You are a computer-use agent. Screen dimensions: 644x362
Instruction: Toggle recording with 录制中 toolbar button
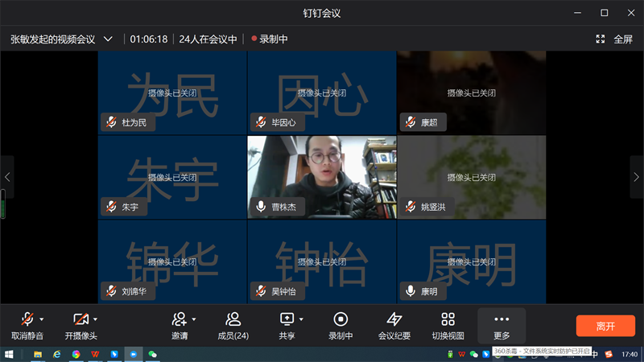pyautogui.click(x=341, y=326)
